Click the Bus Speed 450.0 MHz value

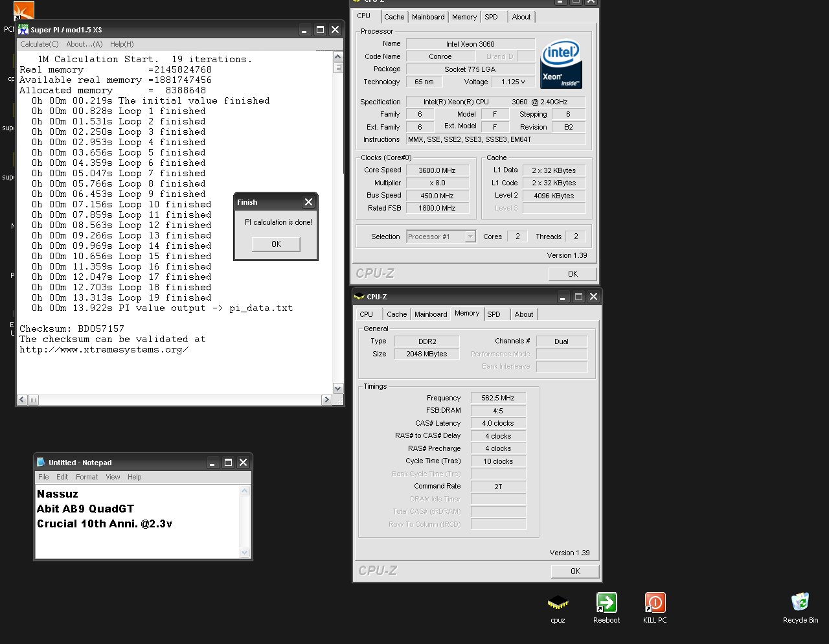(437, 196)
